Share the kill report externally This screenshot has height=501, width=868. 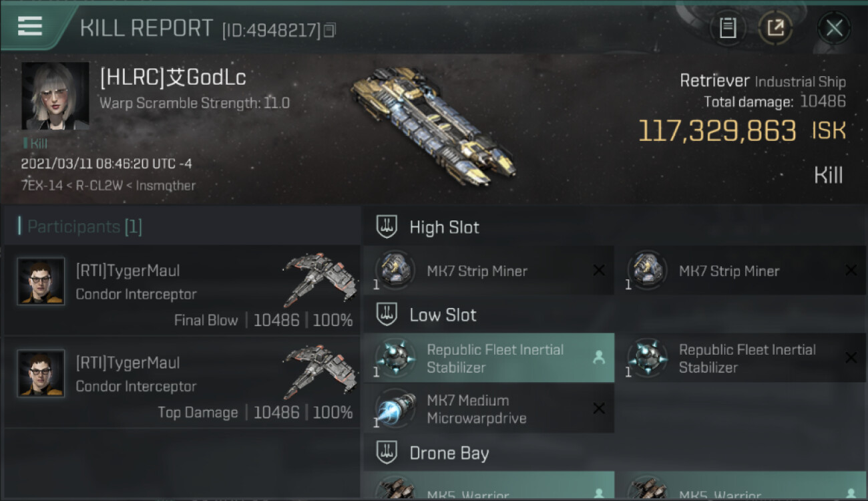(775, 28)
